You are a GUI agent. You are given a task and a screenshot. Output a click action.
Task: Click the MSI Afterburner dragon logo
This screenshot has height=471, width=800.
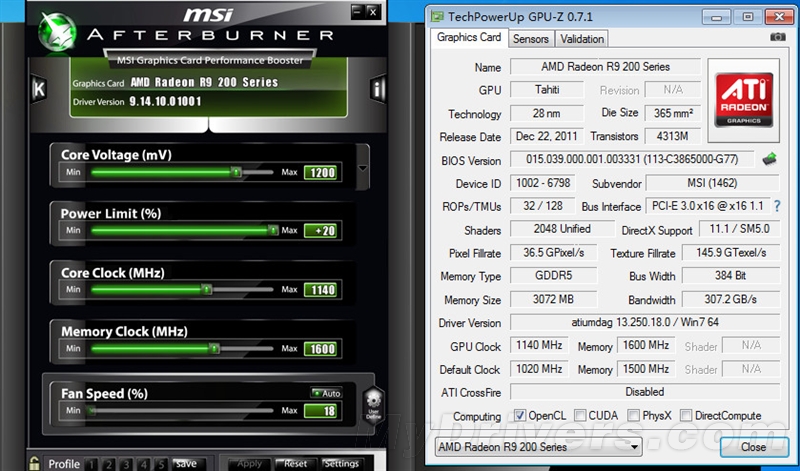[x=57, y=32]
